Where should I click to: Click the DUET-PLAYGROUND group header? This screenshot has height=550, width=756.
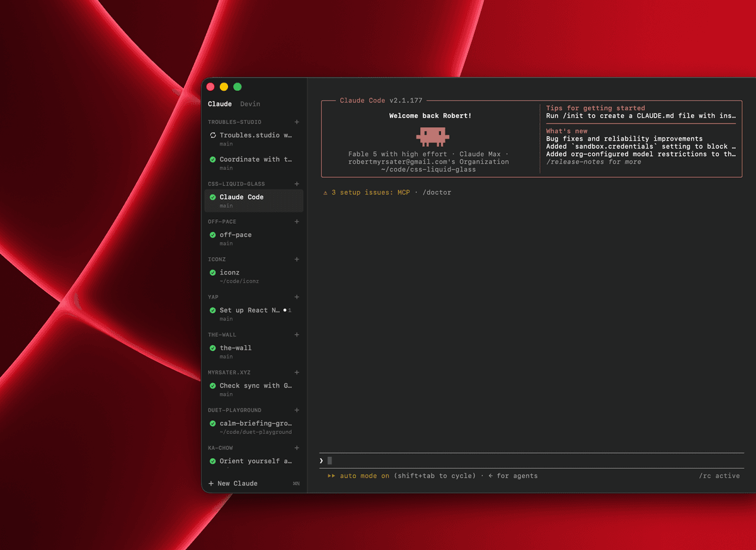tap(234, 410)
